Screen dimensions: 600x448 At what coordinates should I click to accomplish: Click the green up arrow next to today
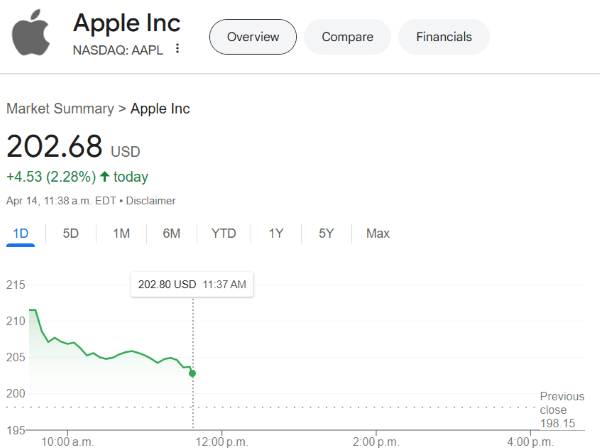click(x=104, y=177)
